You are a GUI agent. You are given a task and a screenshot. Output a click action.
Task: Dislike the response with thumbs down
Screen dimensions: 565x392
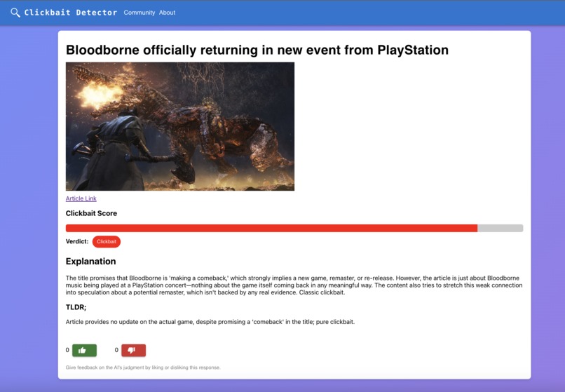click(x=133, y=350)
